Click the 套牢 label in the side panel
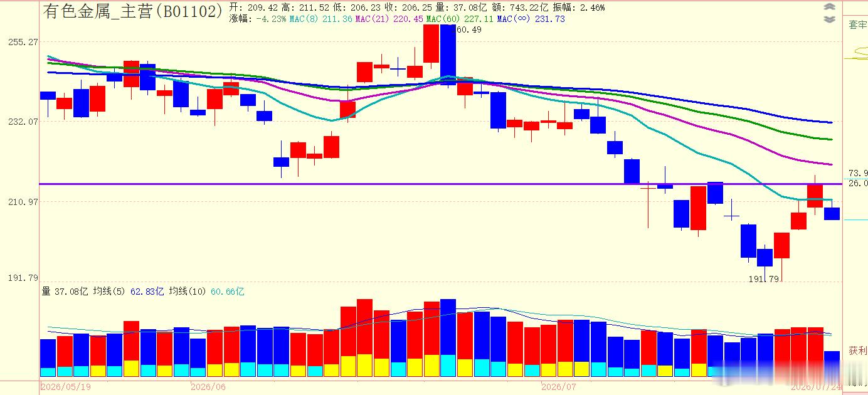The image size is (868, 395). coord(858,24)
